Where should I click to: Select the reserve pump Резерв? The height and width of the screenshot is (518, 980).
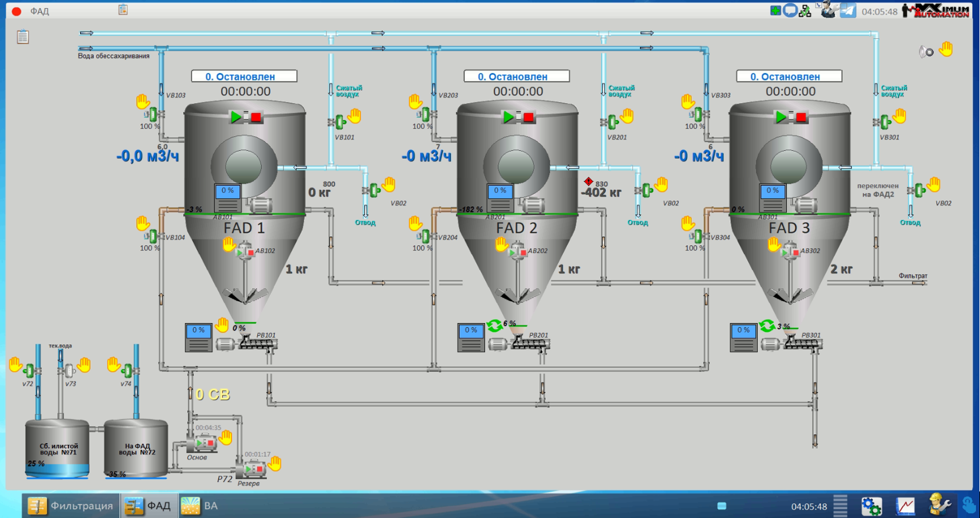pos(251,470)
